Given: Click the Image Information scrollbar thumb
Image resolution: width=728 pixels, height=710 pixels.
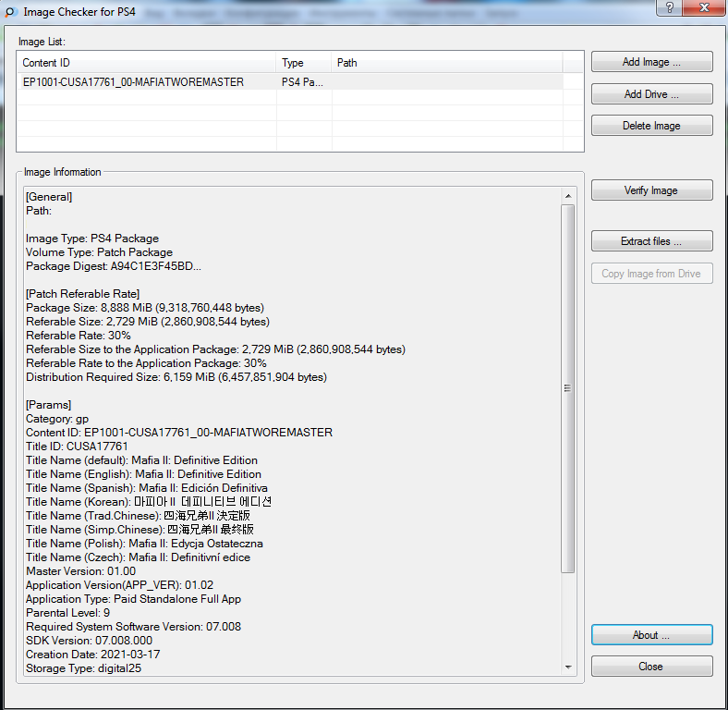Looking at the screenshot, I should (x=568, y=388).
